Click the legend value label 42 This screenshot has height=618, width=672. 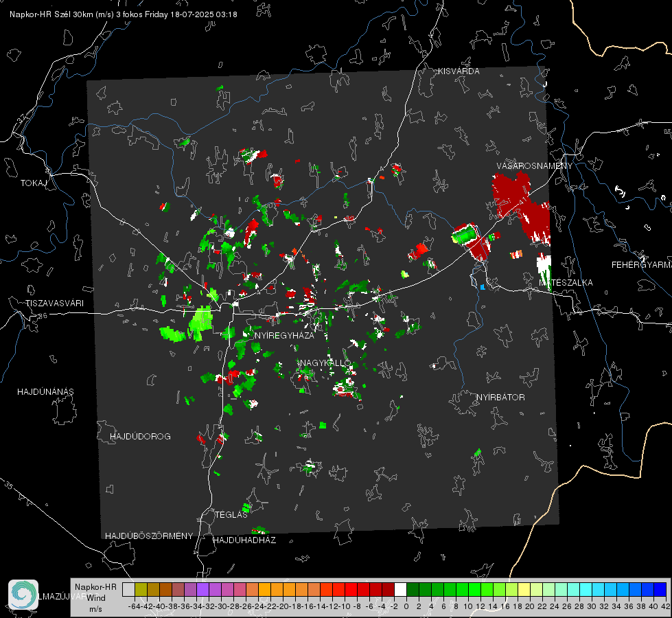click(665, 606)
